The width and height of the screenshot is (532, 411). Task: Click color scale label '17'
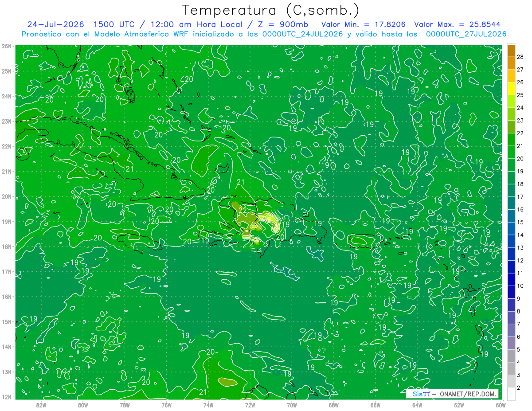(x=520, y=197)
